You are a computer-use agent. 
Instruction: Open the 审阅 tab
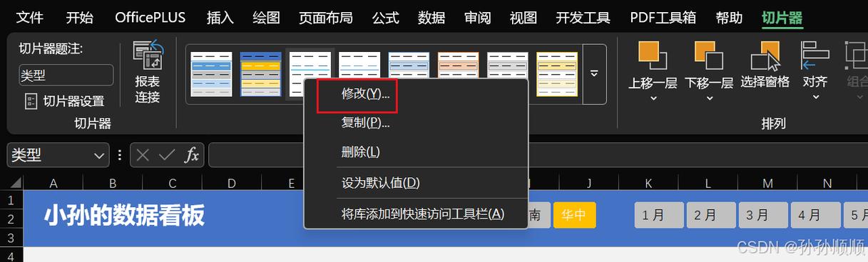(477, 17)
